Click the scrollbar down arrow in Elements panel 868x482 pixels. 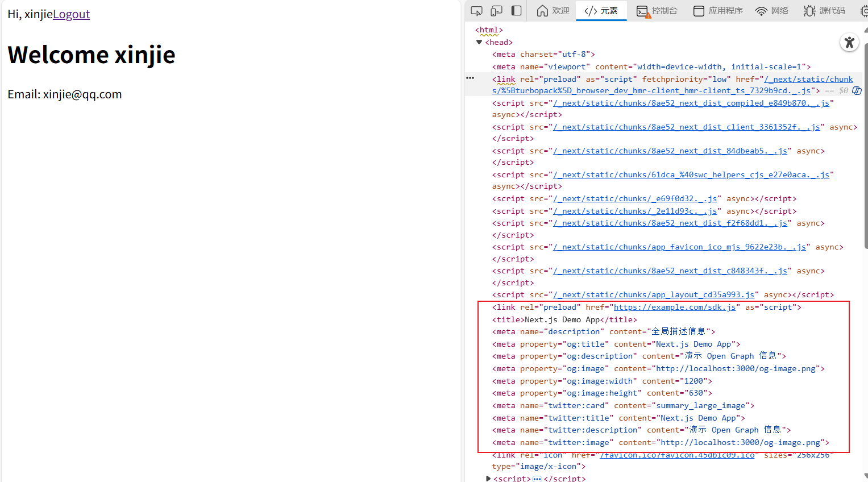865,476
